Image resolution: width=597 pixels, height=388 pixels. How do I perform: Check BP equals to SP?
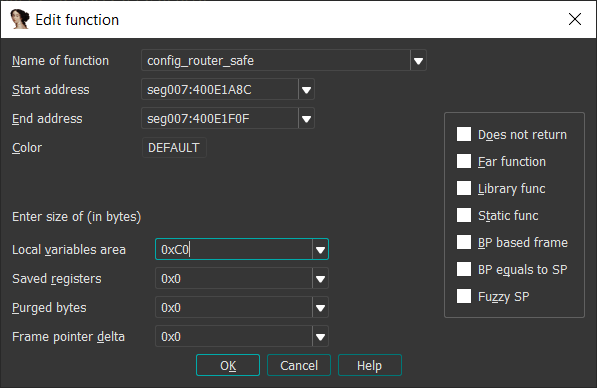click(x=464, y=269)
